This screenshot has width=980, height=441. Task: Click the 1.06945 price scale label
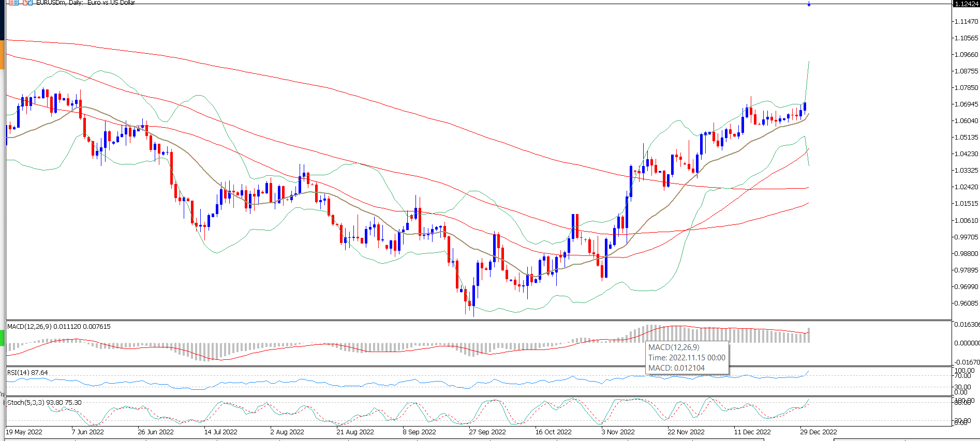point(966,104)
